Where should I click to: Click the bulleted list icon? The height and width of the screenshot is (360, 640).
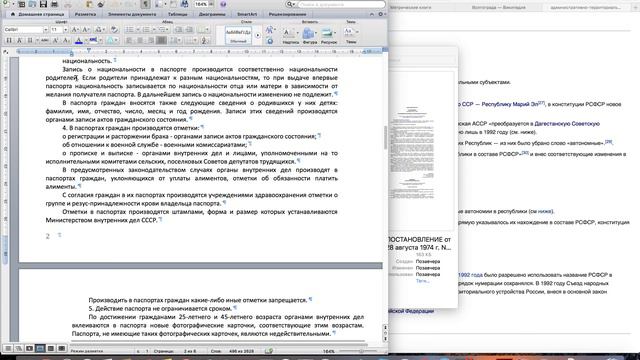click(129, 30)
